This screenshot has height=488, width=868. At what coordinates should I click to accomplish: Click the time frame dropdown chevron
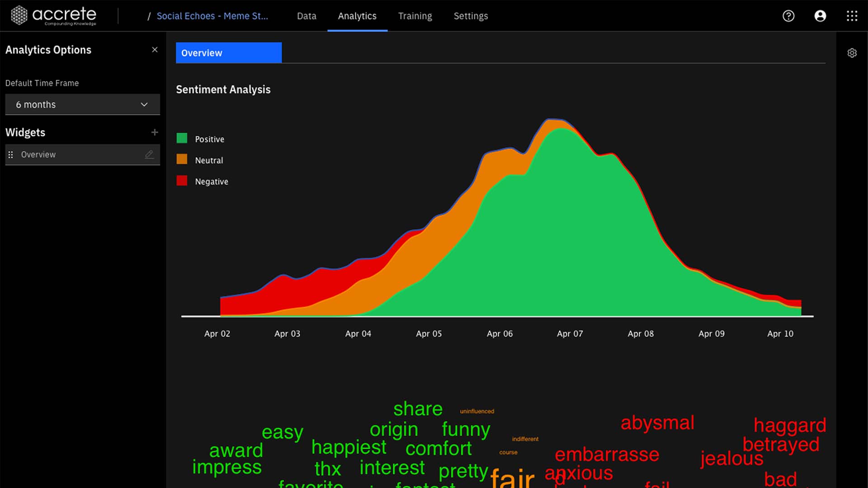(x=144, y=104)
